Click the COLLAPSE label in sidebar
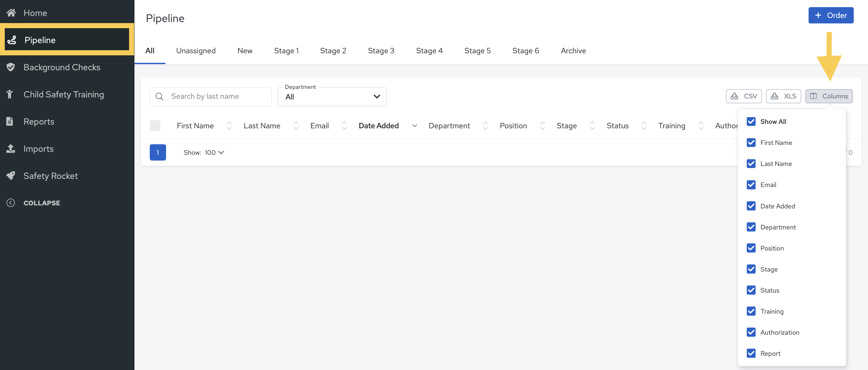Viewport: 868px width, 370px height. pyautogui.click(x=42, y=203)
